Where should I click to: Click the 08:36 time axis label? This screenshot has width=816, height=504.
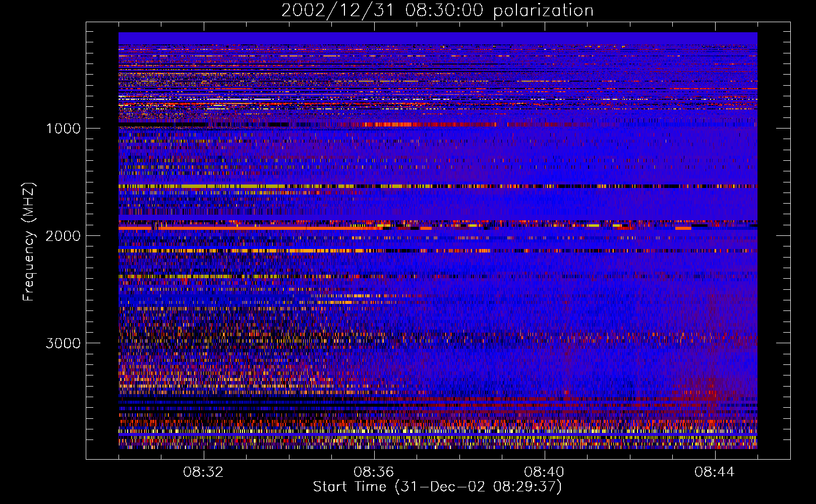tap(374, 472)
